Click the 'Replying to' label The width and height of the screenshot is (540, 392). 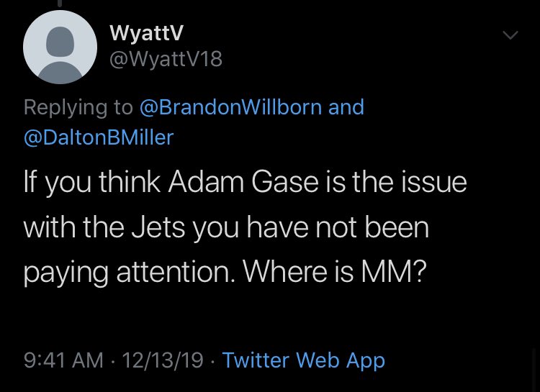pos(78,107)
